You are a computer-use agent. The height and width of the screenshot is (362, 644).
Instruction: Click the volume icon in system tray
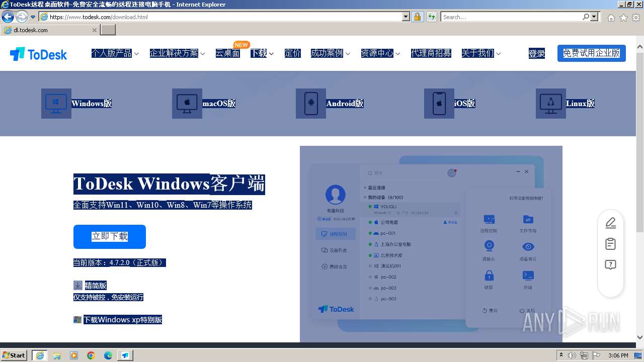coord(572,355)
